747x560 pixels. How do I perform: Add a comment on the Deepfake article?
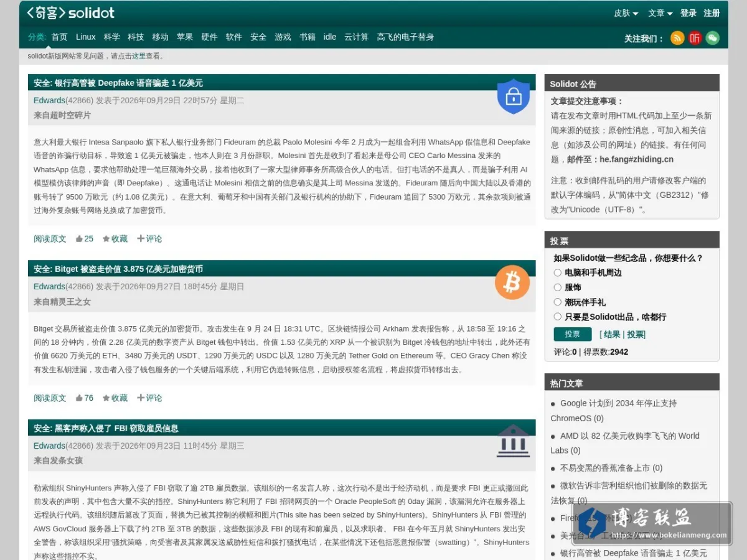149,239
